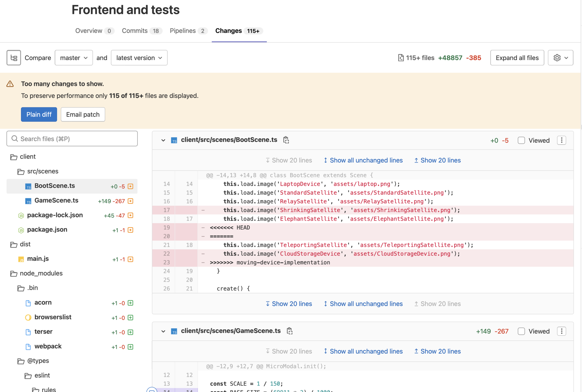Copy BootScene.ts file path icon
The height and width of the screenshot is (392, 582).
[x=286, y=140]
